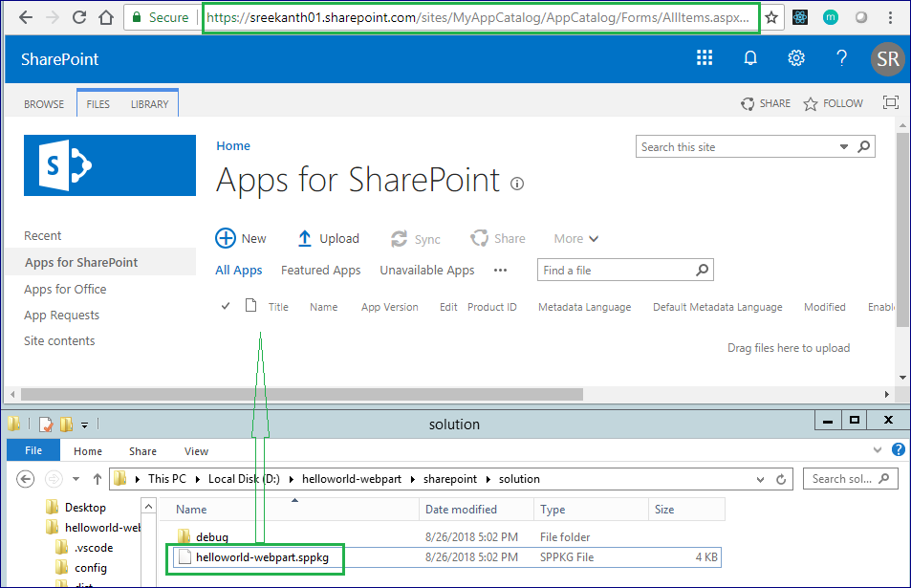This screenshot has width=911, height=588.
Task: Click the focus mode icon near FOLLOW
Action: (x=891, y=102)
